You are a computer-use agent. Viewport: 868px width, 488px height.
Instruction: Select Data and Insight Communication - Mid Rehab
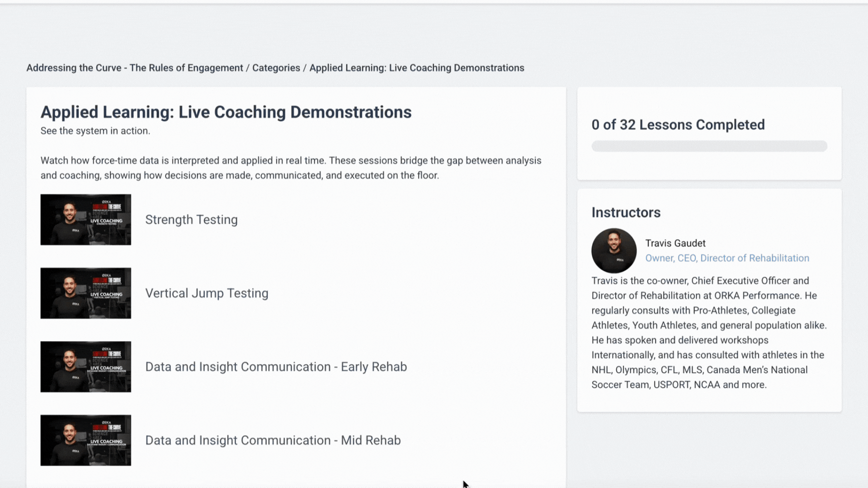273,440
